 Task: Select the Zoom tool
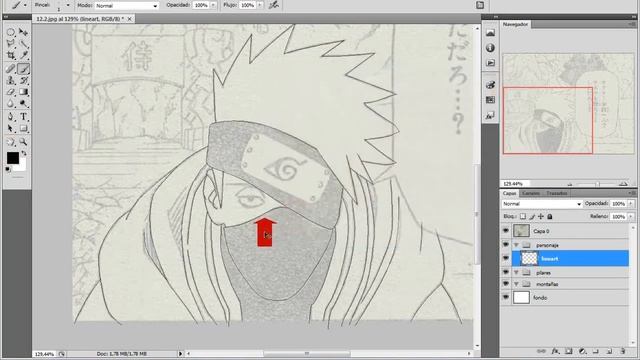click(x=23, y=142)
